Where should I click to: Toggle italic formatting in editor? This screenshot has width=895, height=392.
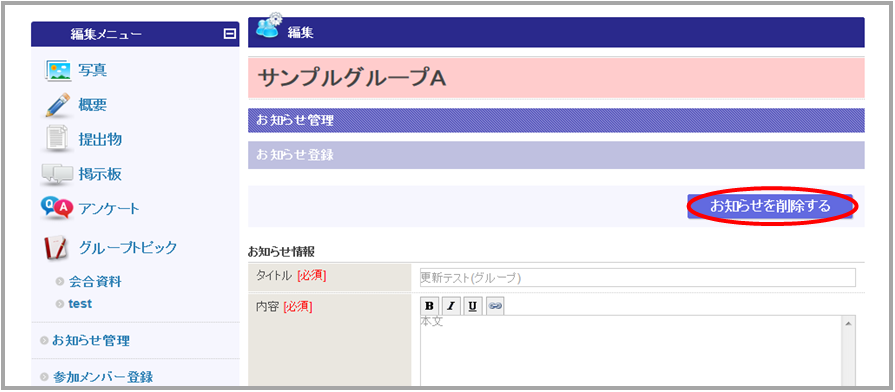coord(450,306)
